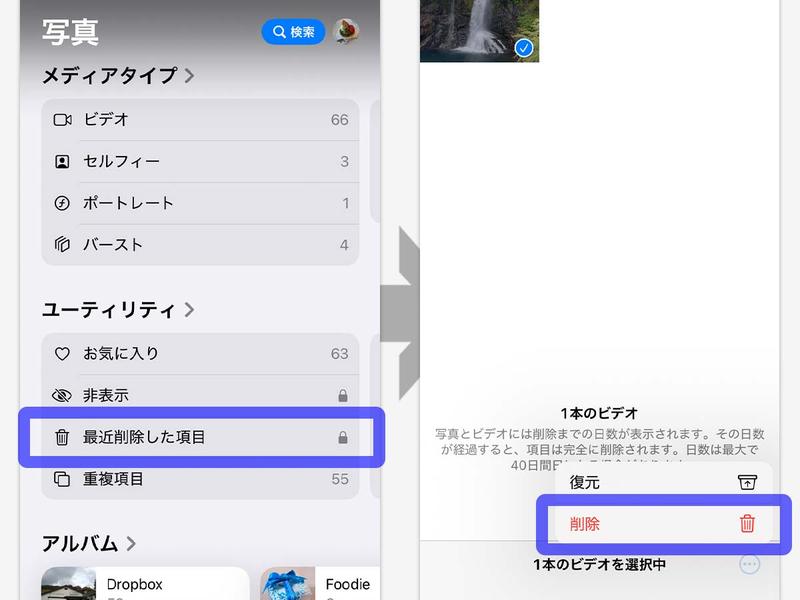
Task: Open the 非表示 hidden row
Action: (x=201, y=395)
